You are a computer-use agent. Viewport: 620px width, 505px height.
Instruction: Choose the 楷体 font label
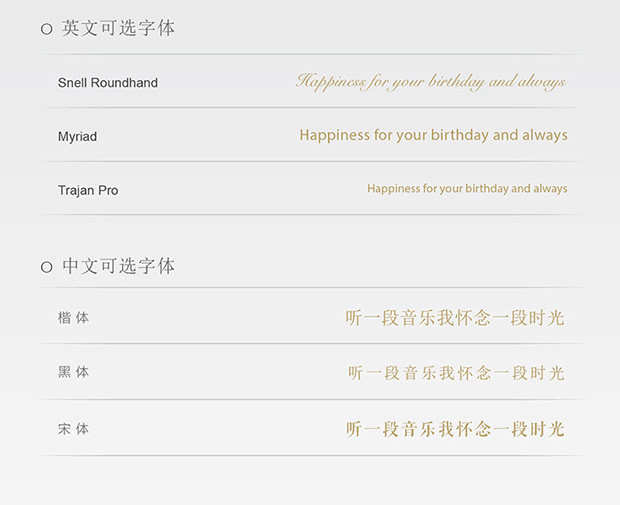tap(74, 318)
